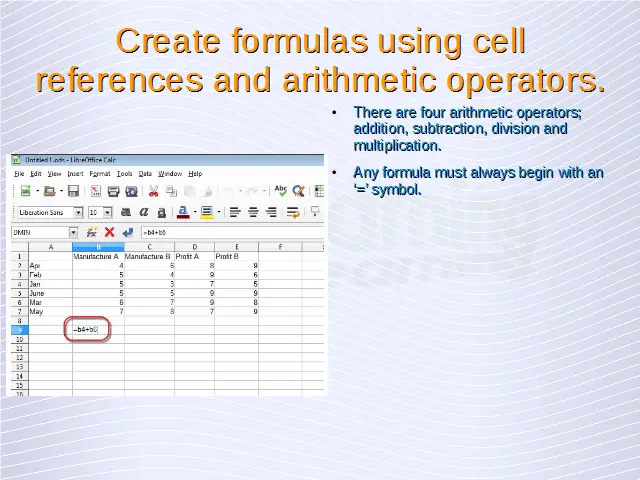Open the Liberation Sans font dropdown
Screen dimensions: 640x480
click(x=76, y=212)
